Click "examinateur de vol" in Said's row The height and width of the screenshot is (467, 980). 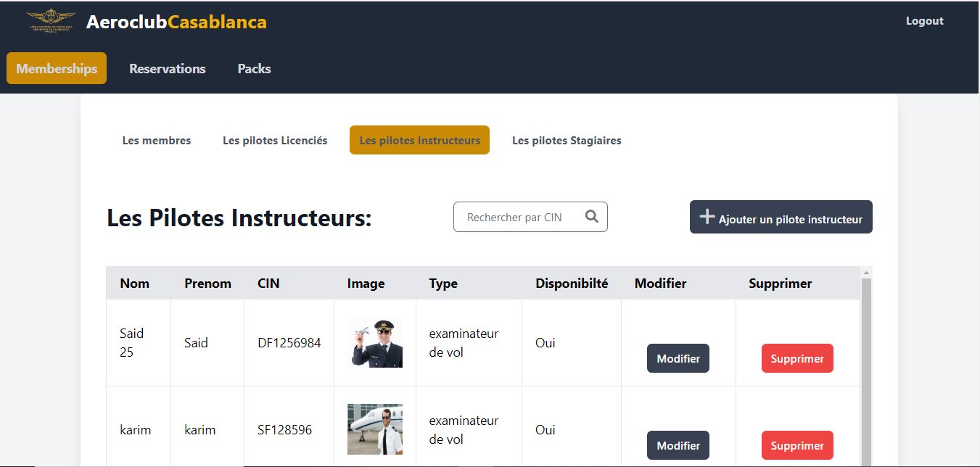point(464,343)
